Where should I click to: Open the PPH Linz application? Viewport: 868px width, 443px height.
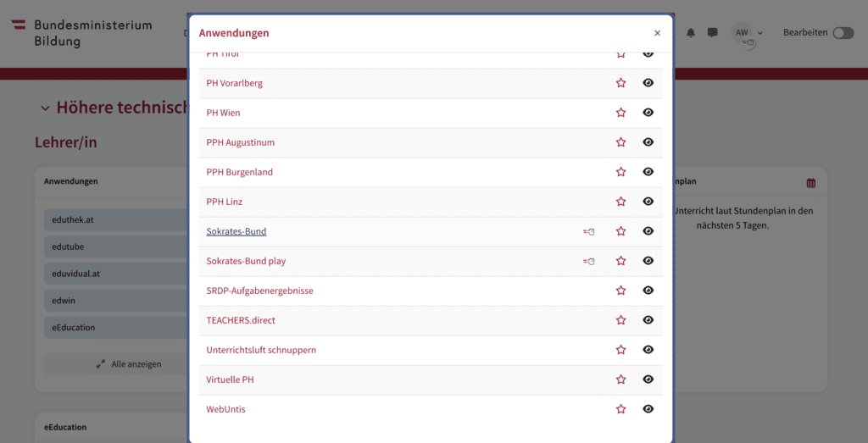[x=224, y=202]
